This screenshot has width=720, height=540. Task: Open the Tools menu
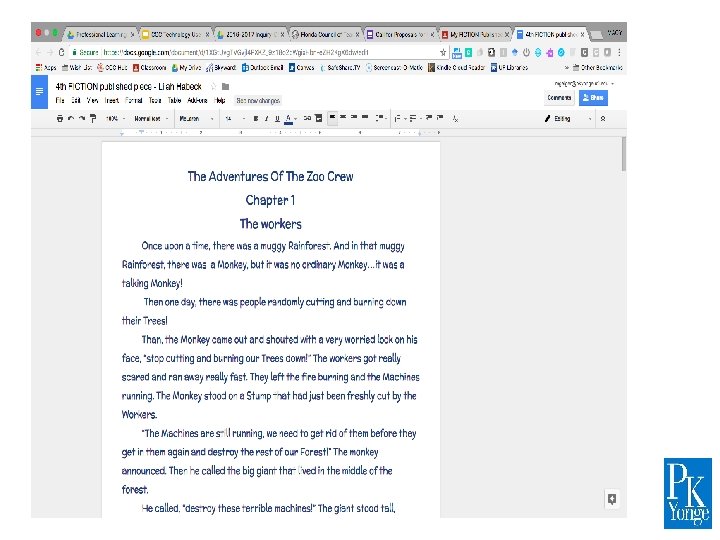pos(155,101)
